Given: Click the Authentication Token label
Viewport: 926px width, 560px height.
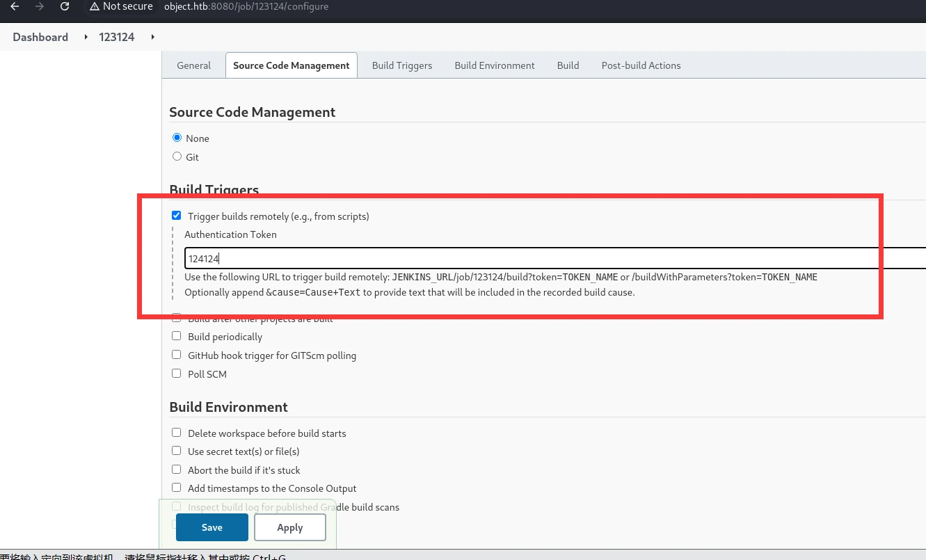Looking at the screenshot, I should click(x=230, y=234).
